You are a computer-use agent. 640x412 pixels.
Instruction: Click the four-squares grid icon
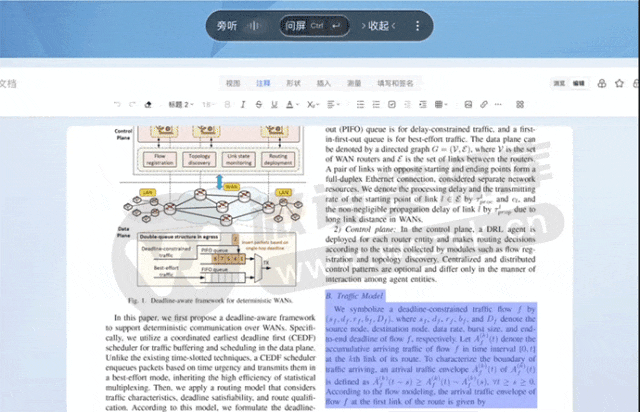coord(520,105)
